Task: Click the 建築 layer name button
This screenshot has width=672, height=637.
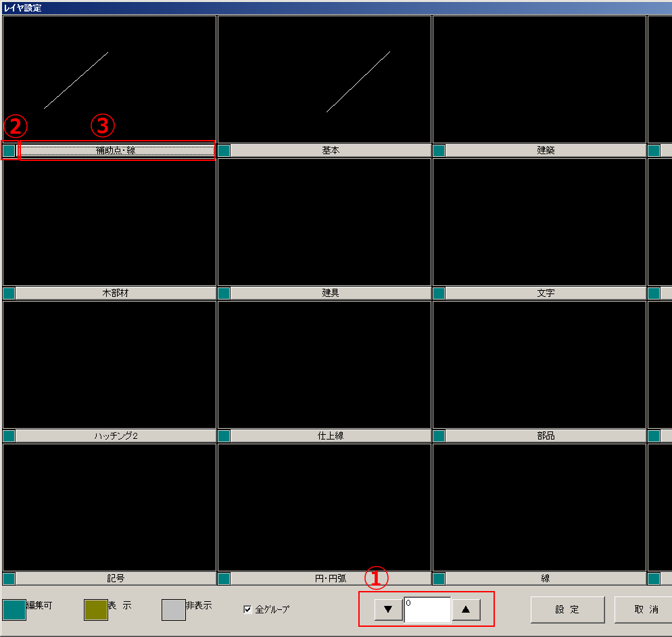Action: click(546, 151)
